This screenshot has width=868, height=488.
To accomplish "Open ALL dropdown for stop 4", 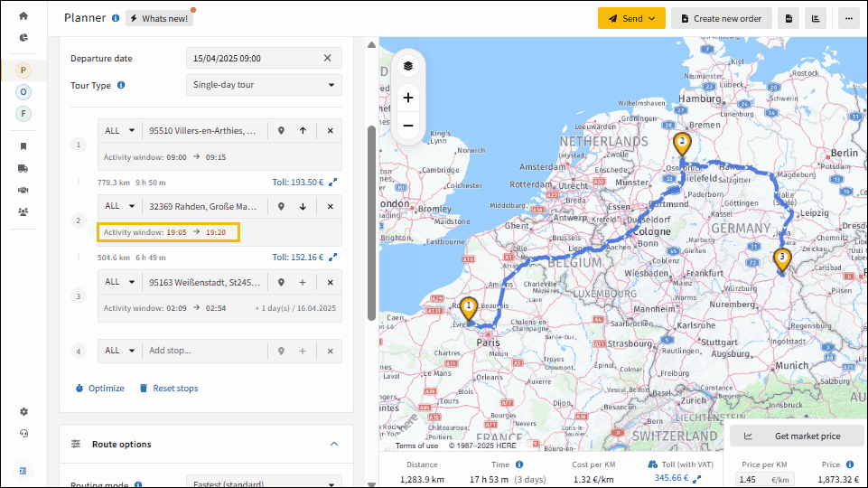I will coord(119,351).
